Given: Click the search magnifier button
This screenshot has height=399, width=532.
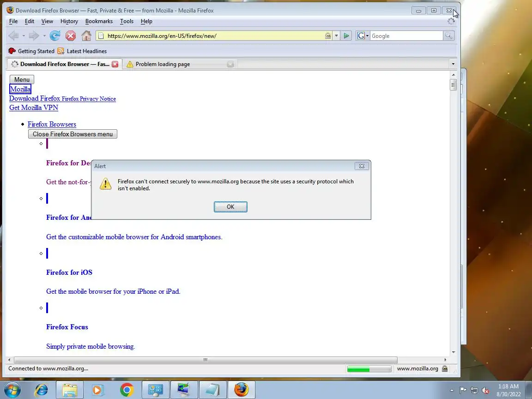Looking at the screenshot, I should [x=448, y=36].
